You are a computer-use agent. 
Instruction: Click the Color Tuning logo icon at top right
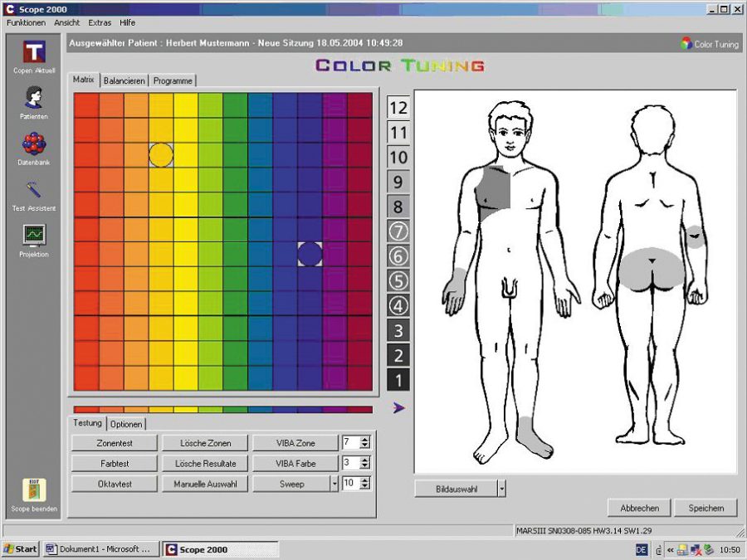pos(686,44)
